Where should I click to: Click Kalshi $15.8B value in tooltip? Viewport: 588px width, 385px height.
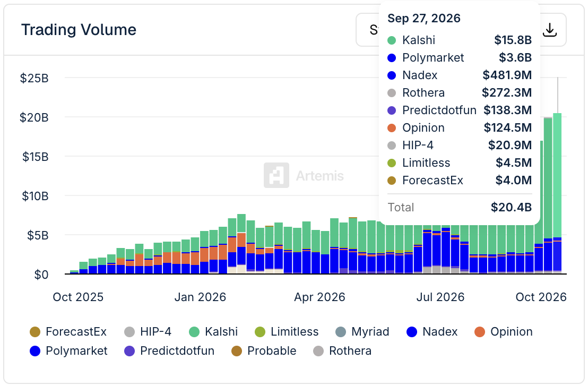click(x=513, y=40)
